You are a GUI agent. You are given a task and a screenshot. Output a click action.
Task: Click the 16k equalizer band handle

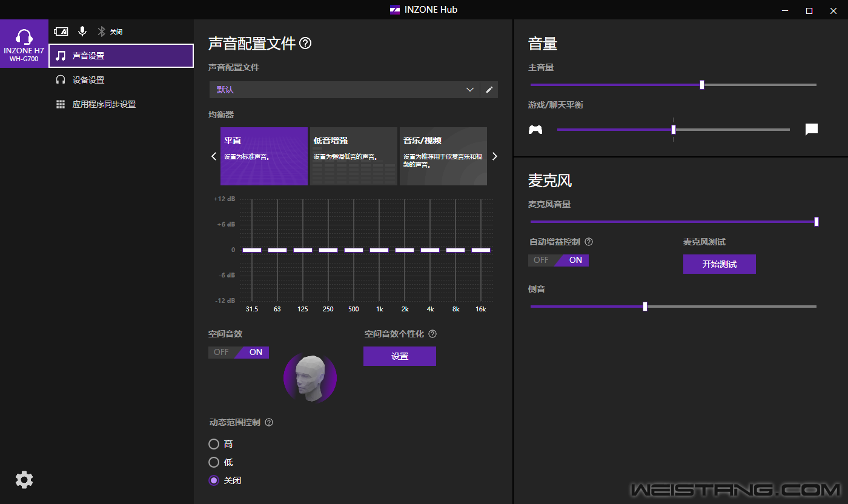(x=481, y=250)
